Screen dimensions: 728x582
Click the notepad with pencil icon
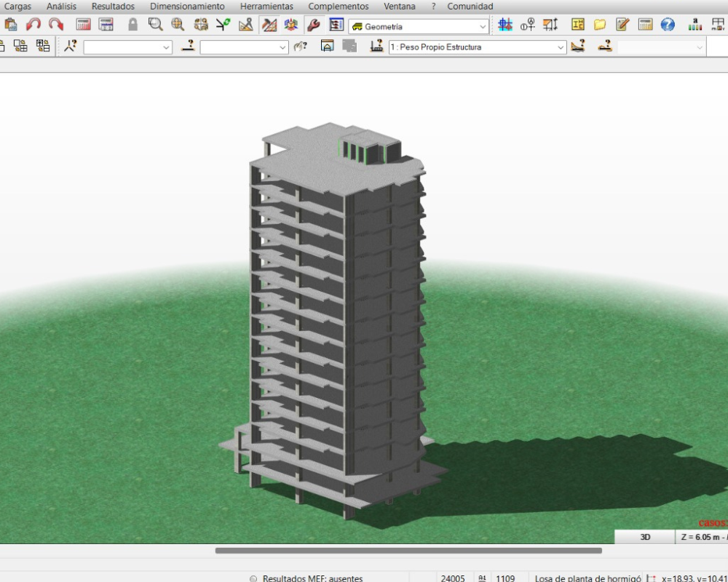point(622,25)
